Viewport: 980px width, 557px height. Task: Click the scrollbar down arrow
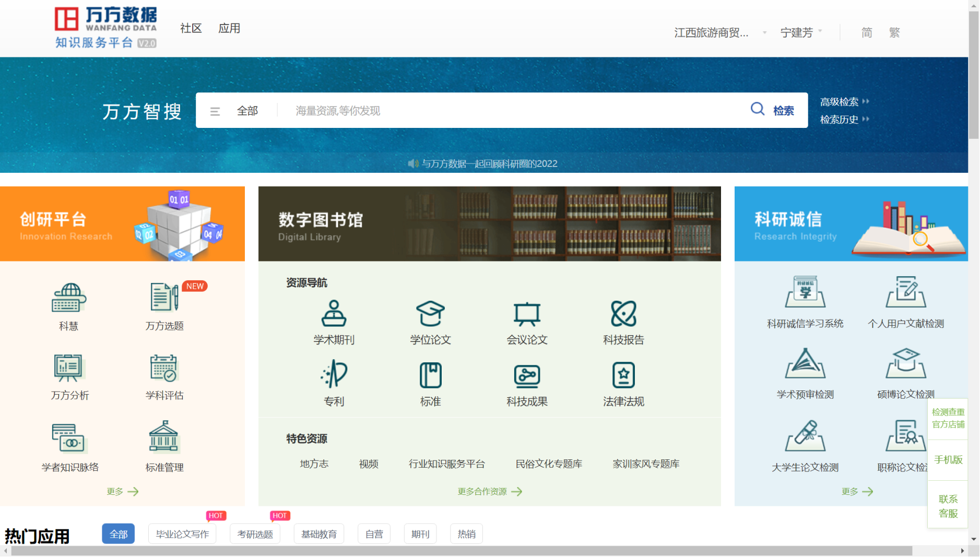[x=974, y=539]
